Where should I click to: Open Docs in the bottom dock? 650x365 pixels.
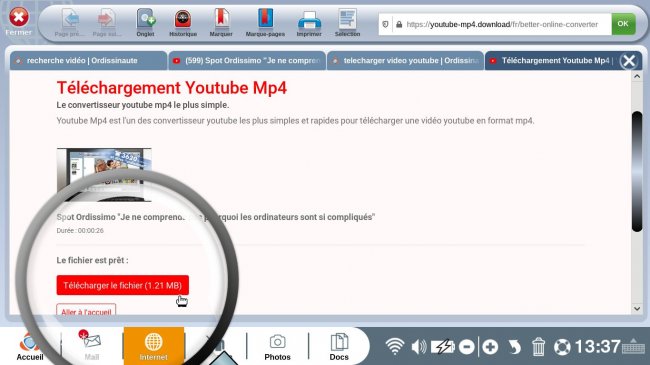coord(339,347)
